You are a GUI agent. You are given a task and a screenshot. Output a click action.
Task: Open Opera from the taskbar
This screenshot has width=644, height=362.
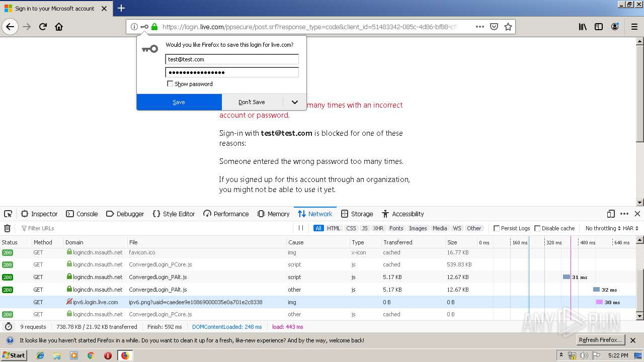coord(108,355)
